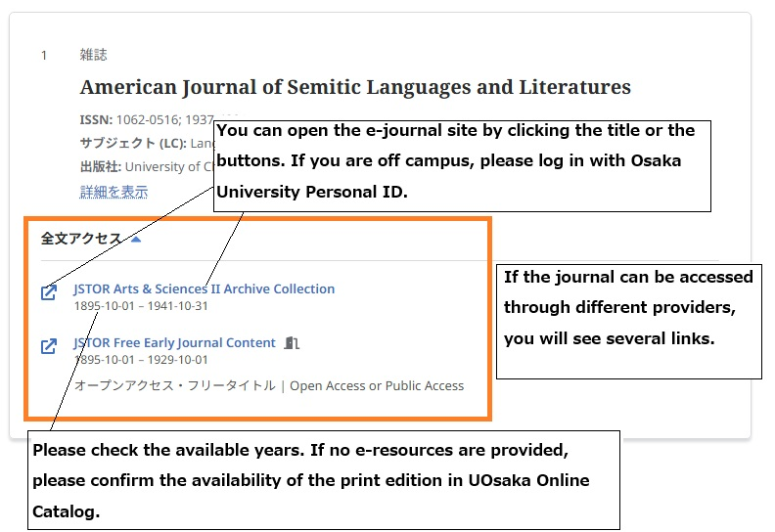Viewport: 775px width, 532px height.
Task: Click the American Journal of Semitic Languages title
Action: 355,87
